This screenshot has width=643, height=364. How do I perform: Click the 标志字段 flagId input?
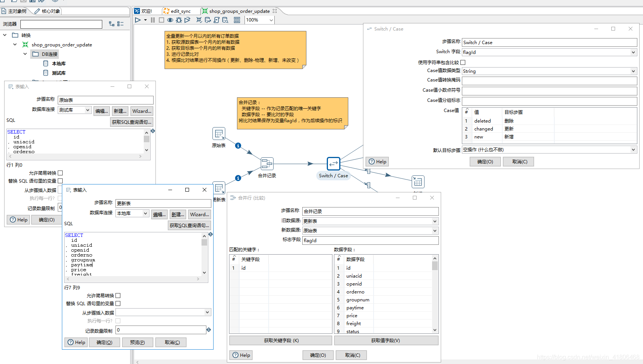click(371, 241)
